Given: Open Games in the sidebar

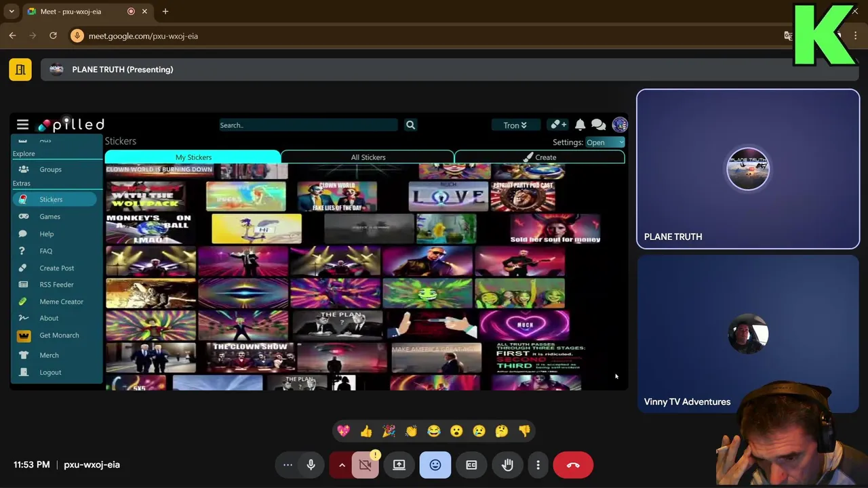Looking at the screenshot, I should pyautogui.click(x=50, y=217).
